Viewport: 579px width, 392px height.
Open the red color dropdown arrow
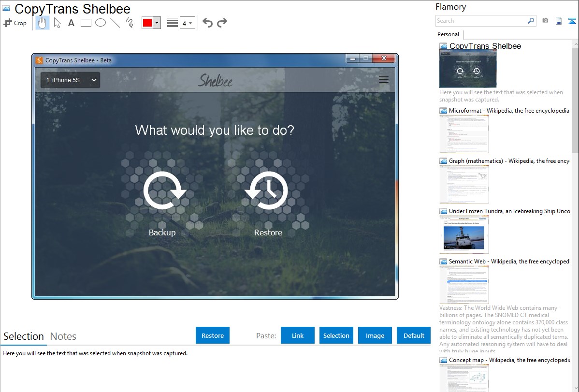pos(157,23)
